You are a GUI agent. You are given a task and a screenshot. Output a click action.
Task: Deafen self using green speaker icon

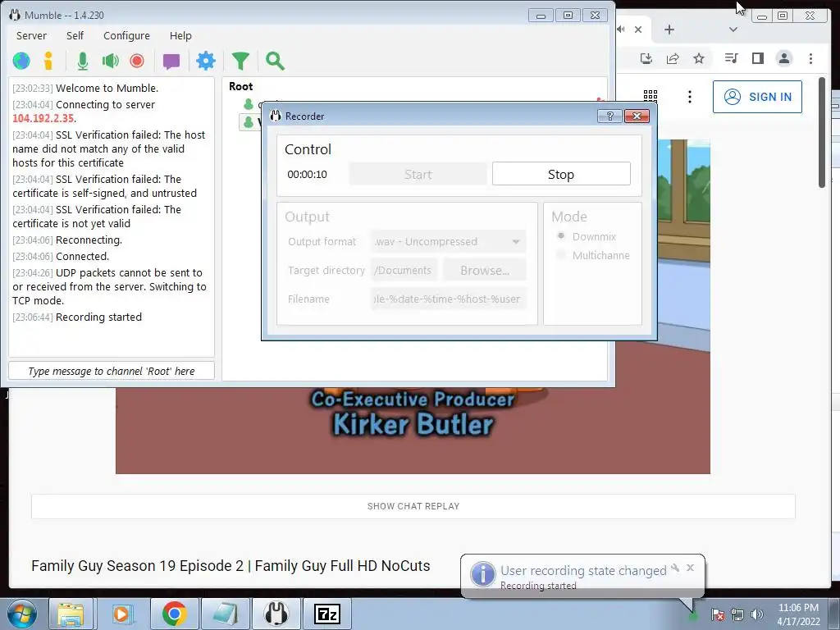pyautogui.click(x=110, y=61)
